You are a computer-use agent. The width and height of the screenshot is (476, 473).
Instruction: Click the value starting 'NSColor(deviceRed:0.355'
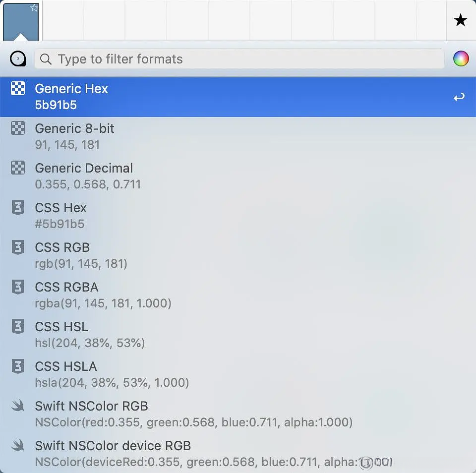[x=214, y=462]
